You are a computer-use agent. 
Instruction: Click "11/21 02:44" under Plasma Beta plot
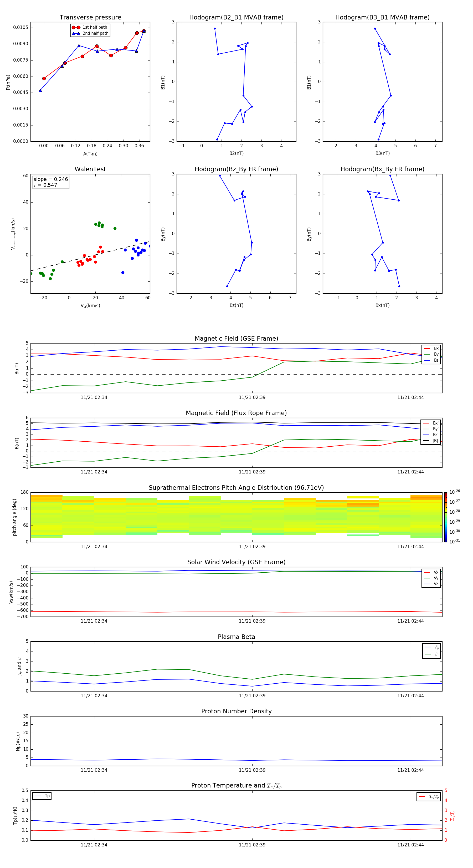tap(410, 696)
